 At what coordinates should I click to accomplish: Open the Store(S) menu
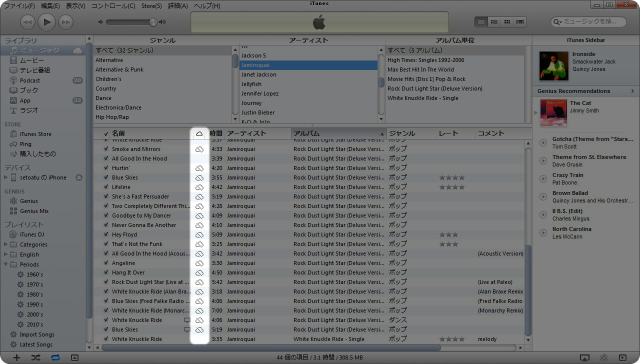pos(151,6)
